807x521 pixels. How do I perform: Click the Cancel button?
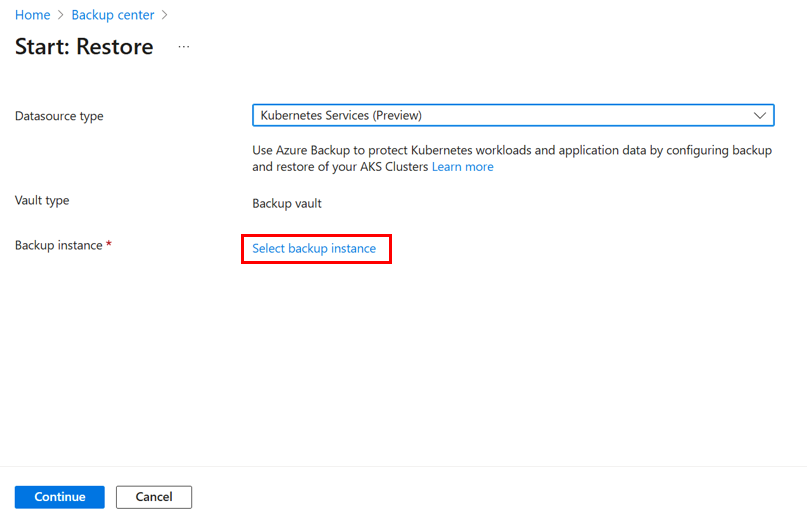click(154, 497)
